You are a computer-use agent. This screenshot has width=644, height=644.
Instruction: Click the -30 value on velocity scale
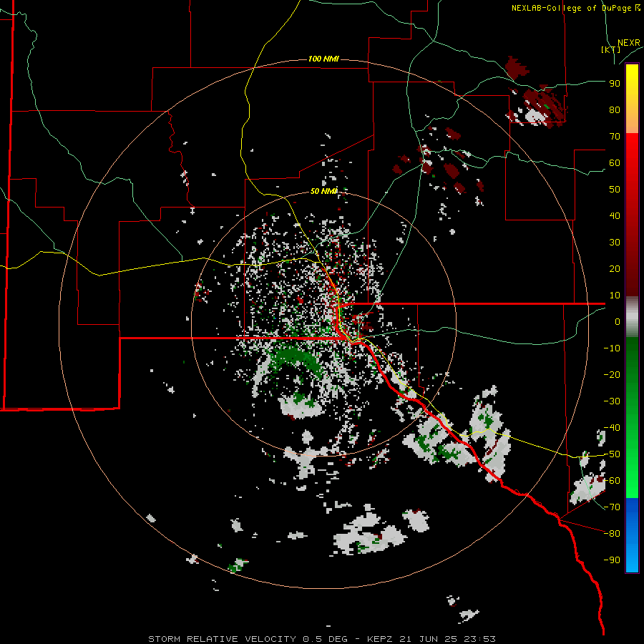pos(612,401)
